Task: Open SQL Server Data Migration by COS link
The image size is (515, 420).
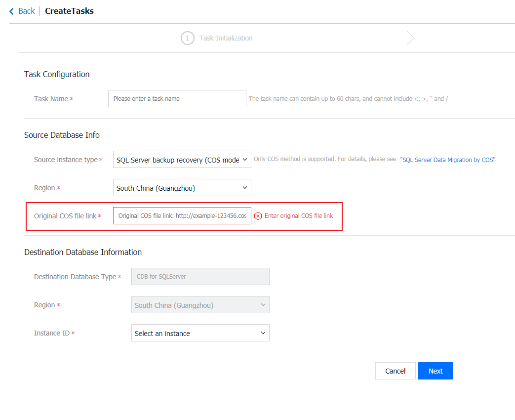Action: 447,160
